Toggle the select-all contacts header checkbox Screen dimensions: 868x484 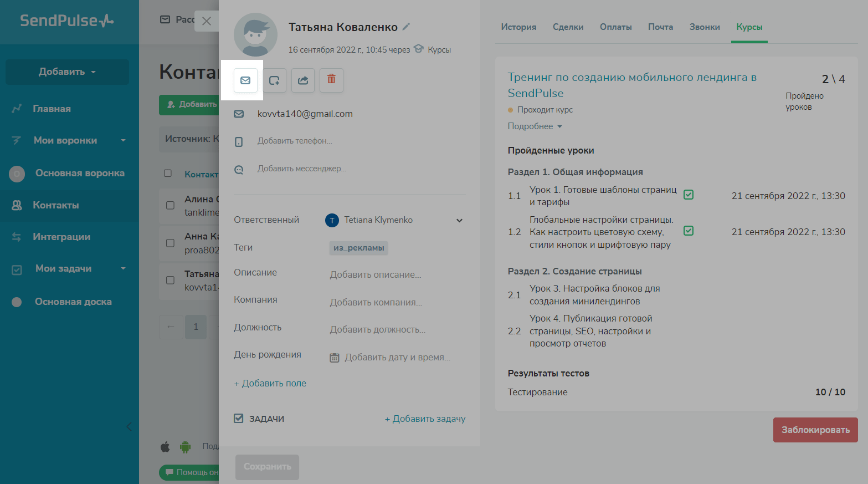(168, 173)
